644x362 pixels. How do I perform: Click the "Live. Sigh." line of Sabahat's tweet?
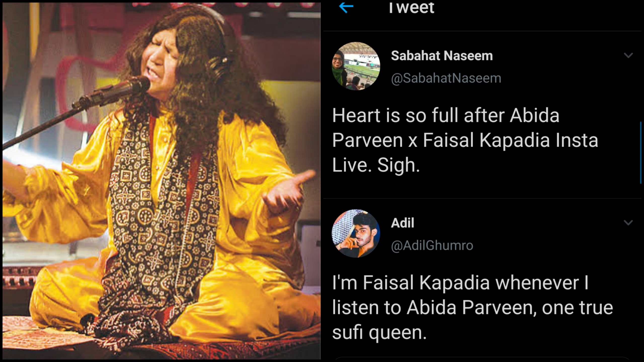point(376,165)
